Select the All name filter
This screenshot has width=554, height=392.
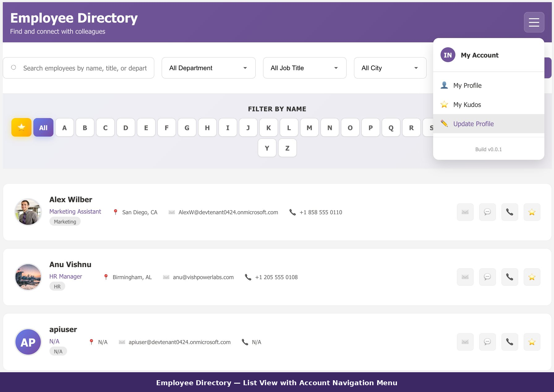(43, 127)
